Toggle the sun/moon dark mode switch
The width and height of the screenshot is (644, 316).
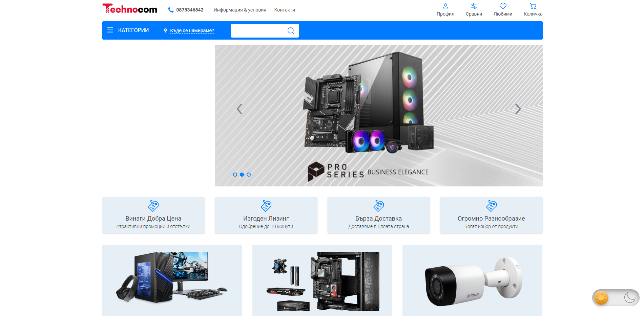pos(616,298)
